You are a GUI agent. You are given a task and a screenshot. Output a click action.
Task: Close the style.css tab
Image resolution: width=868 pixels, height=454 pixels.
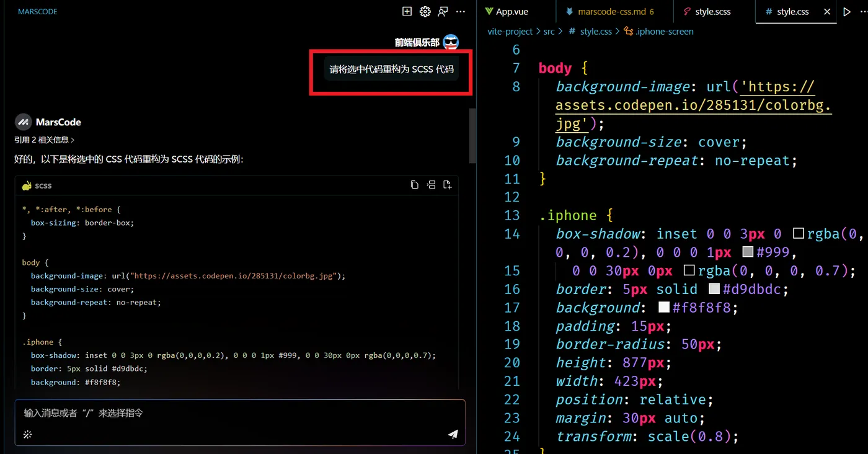[x=827, y=11]
